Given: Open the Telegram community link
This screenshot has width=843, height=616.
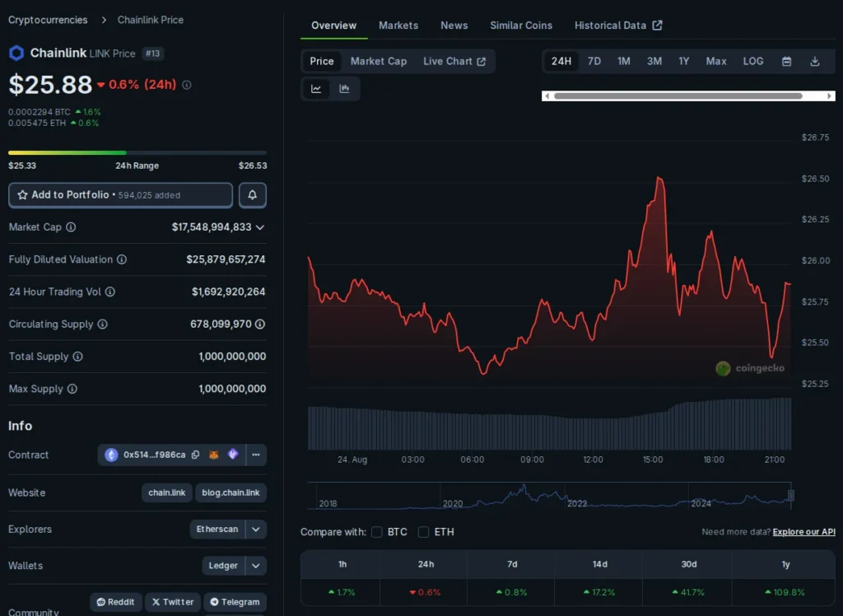Looking at the screenshot, I should pyautogui.click(x=235, y=602).
